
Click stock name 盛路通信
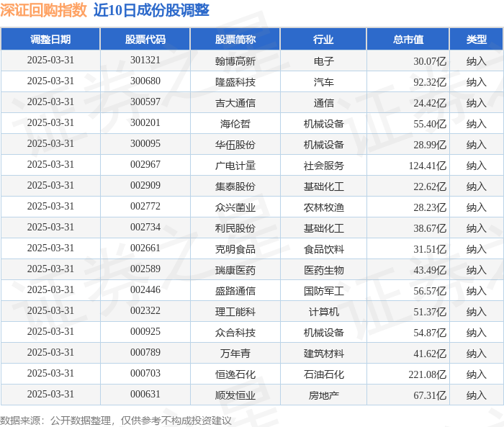[x=235, y=291]
